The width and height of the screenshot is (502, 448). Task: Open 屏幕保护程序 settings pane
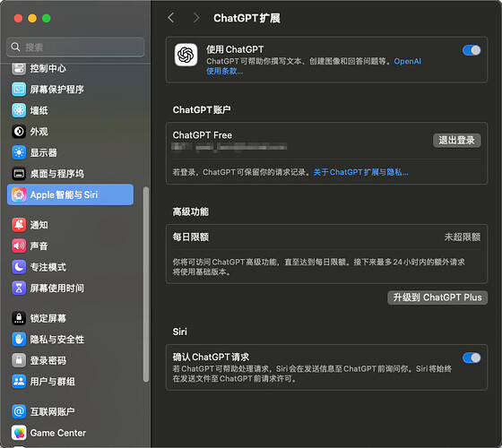pos(71,90)
